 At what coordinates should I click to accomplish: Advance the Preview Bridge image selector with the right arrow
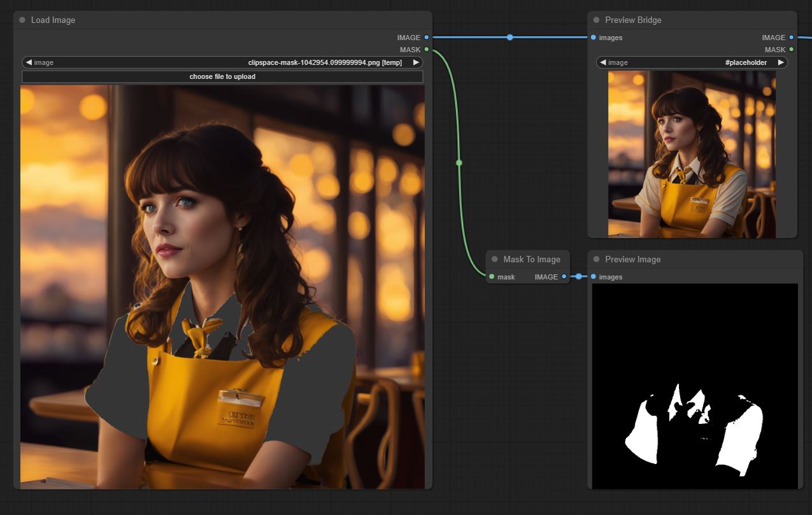coord(781,62)
